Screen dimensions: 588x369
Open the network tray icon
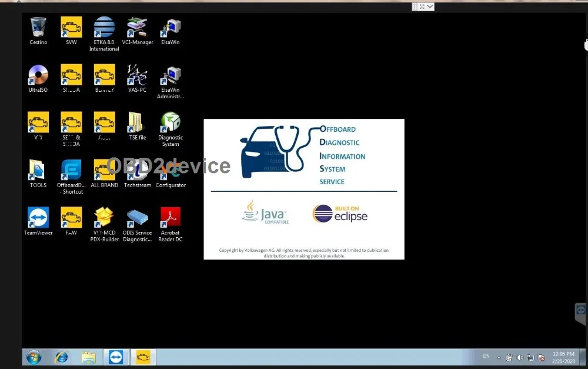(530, 357)
